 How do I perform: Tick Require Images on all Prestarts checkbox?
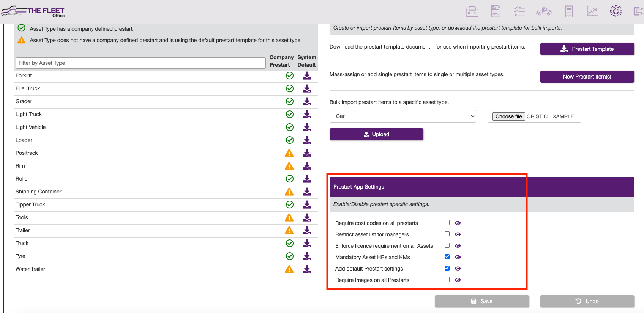[x=447, y=280]
